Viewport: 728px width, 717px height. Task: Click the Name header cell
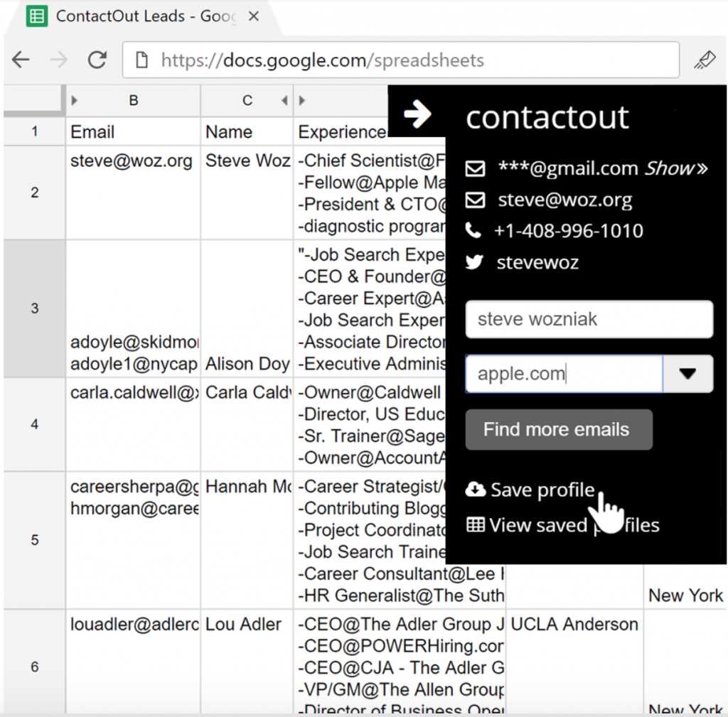tap(247, 131)
